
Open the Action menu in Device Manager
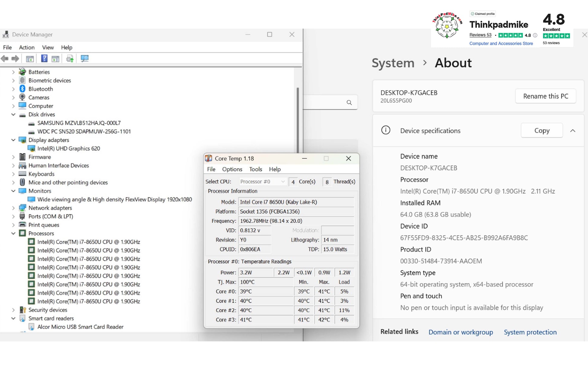[27, 47]
